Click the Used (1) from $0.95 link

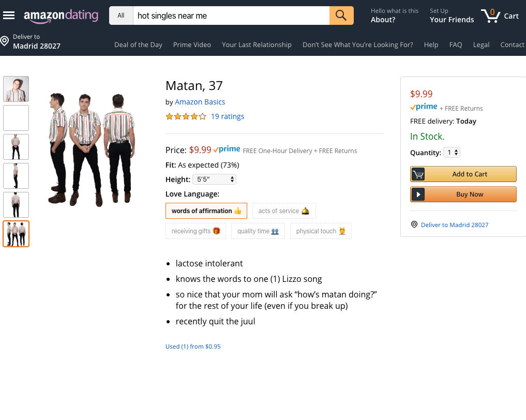coord(193,347)
